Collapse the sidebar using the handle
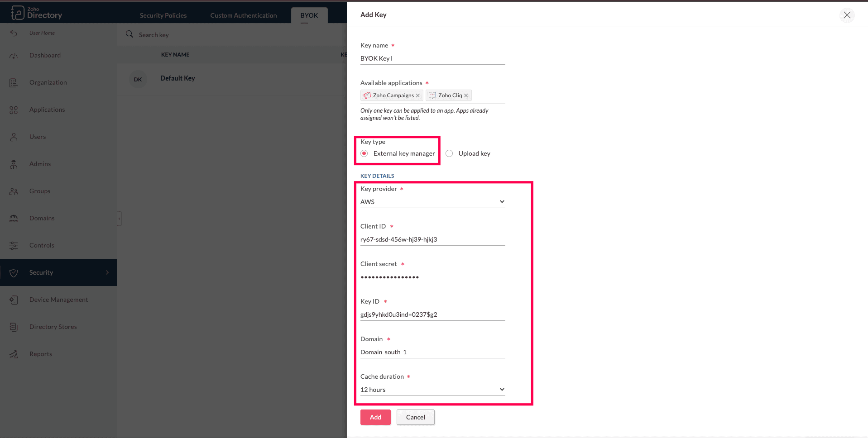Image resolution: width=868 pixels, height=438 pixels. (x=119, y=219)
